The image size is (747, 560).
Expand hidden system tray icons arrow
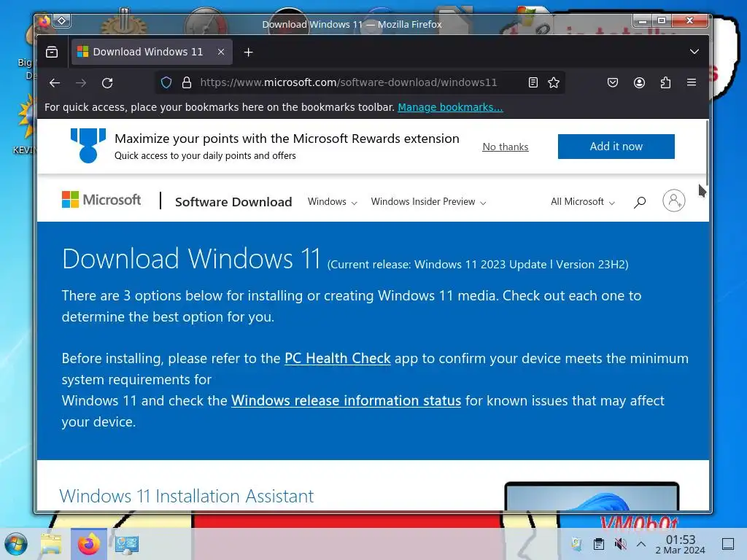[x=641, y=544]
